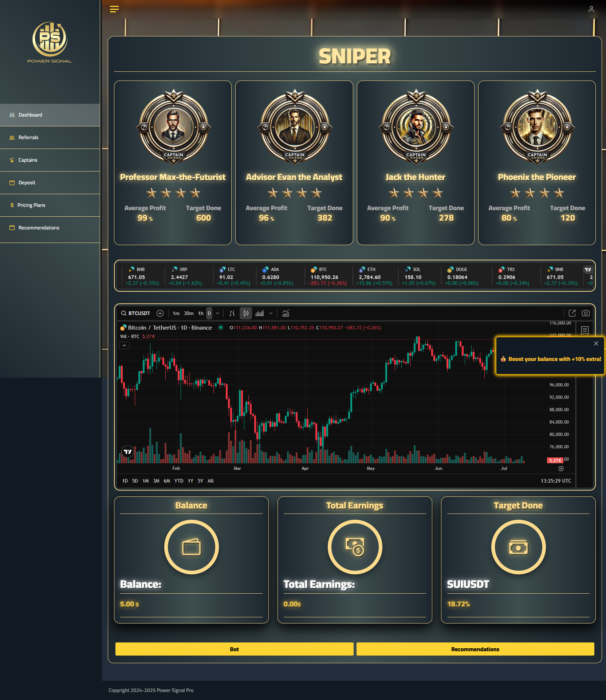Add a symbol to compare with BTCUSDT

point(160,313)
